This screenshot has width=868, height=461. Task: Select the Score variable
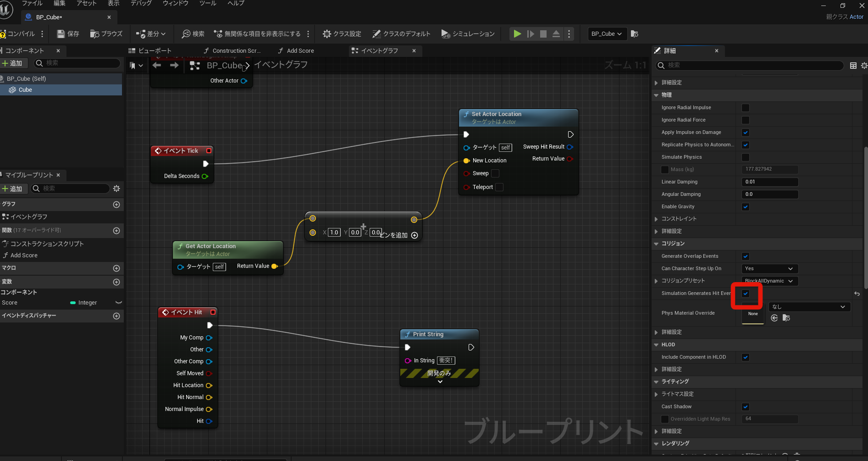(x=10, y=303)
